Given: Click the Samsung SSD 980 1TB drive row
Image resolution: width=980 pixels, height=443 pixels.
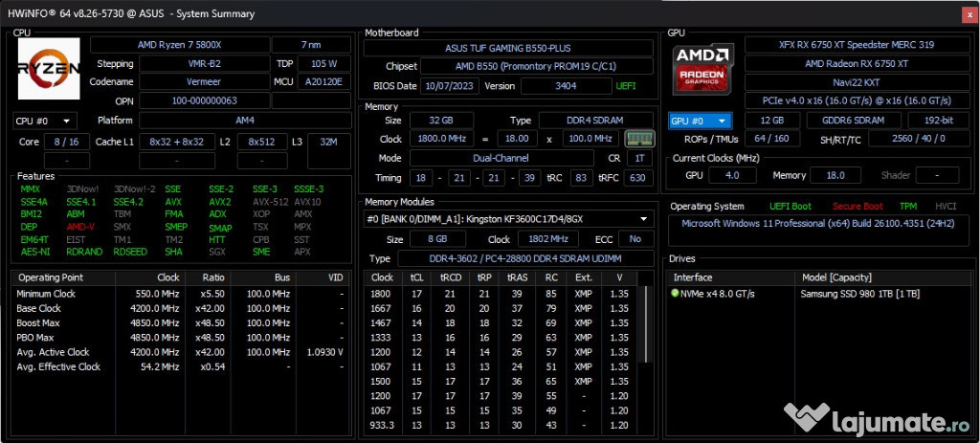Looking at the screenshot, I should click(820, 294).
